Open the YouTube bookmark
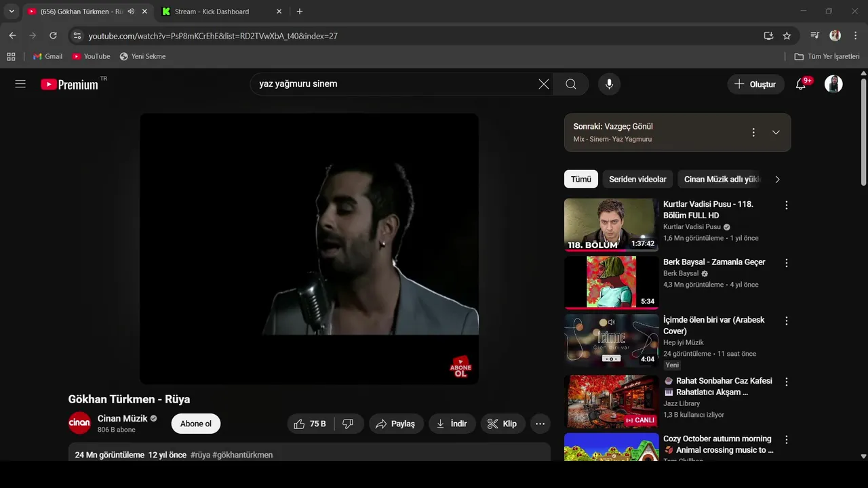Screen dimensions: 868x488 tap(91, 56)
